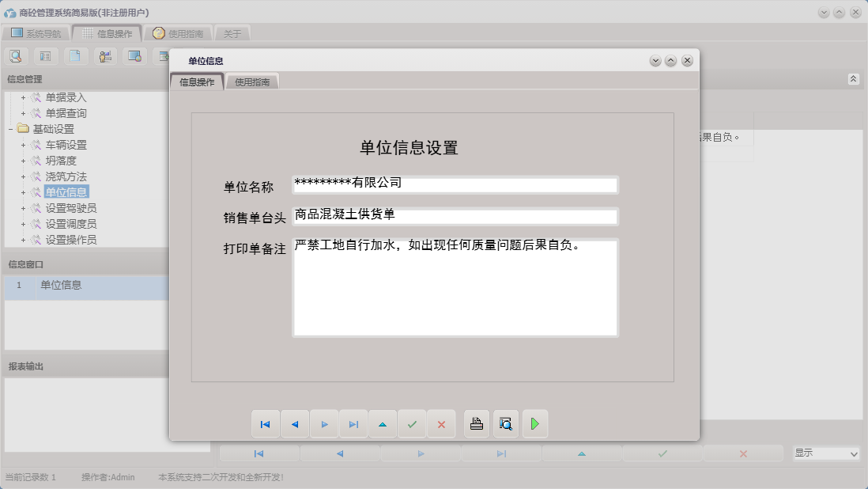The height and width of the screenshot is (489, 868).
Task: Open the user management toolbar icon
Action: click(x=105, y=55)
